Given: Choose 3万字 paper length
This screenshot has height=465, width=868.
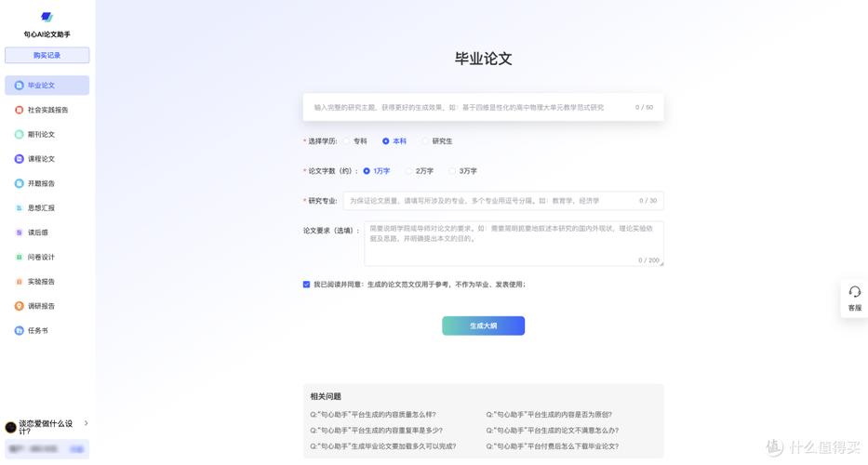Looking at the screenshot, I should tap(452, 171).
